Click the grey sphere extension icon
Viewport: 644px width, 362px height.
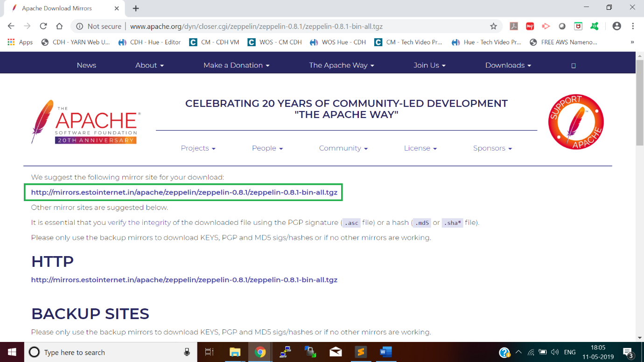click(562, 27)
